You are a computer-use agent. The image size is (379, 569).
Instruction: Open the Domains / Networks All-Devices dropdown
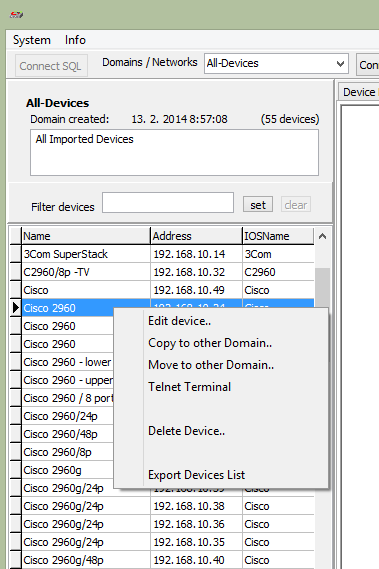[276, 64]
